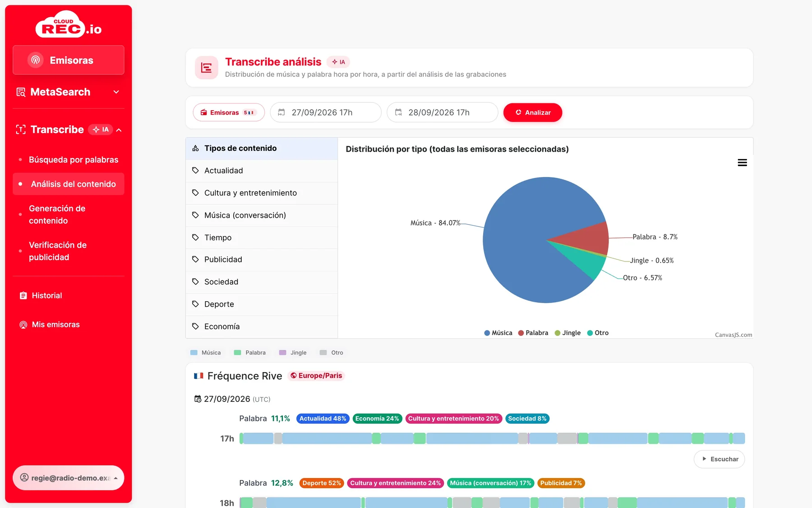Collapse the Transcribe menu chevron
This screenshot has height=508, width=812.
tap(119, 130)
